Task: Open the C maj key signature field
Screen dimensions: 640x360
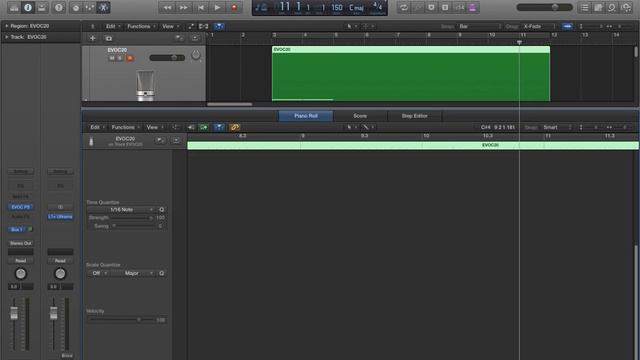Action: (x=356, y=7)
